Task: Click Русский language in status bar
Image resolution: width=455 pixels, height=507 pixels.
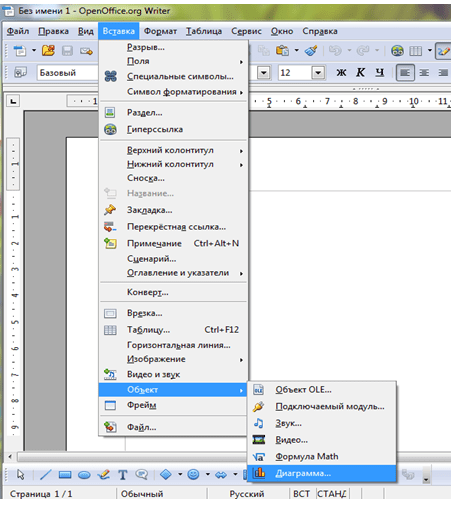Action: 247,494
